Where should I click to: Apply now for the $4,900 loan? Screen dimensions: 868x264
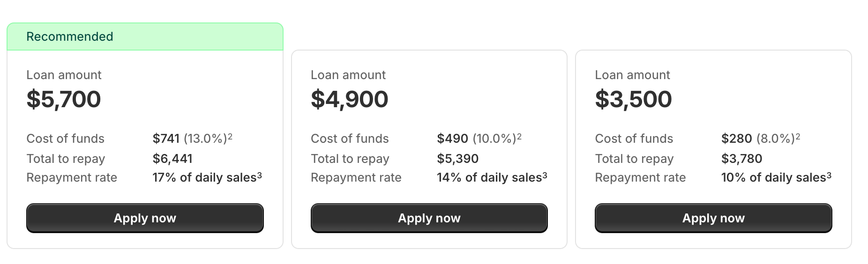(429, 218)
